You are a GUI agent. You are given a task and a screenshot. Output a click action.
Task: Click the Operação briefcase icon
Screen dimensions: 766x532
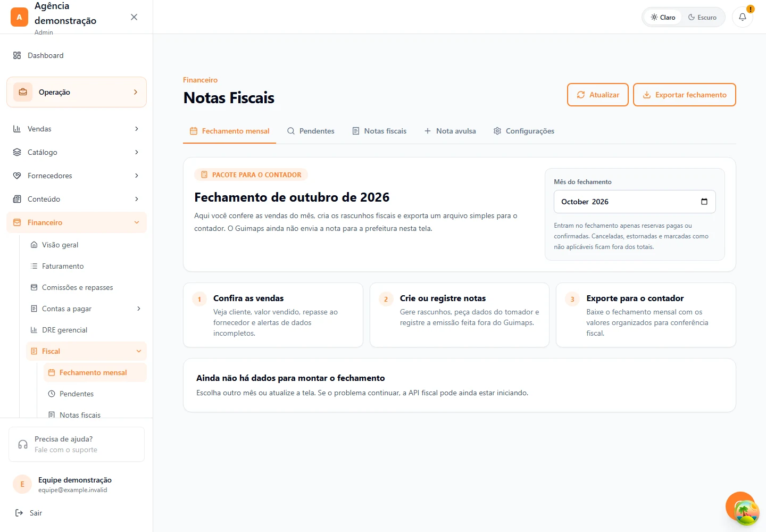coord(23,92)
